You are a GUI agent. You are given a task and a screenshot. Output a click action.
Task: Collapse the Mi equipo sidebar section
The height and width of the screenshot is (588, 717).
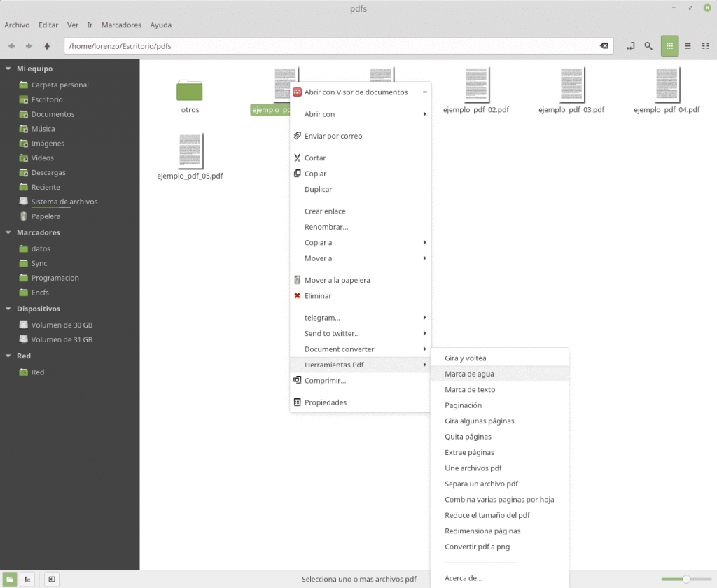[x=7, y=69]
